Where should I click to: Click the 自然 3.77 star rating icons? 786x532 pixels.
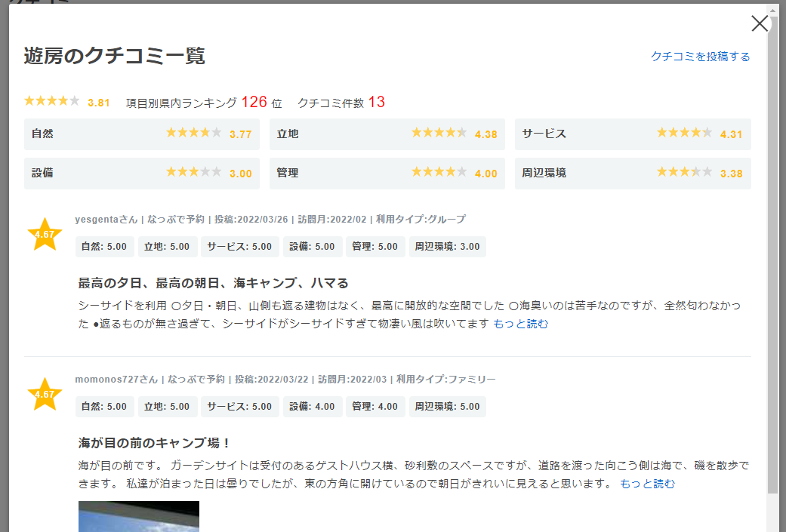tap(194, 133)
